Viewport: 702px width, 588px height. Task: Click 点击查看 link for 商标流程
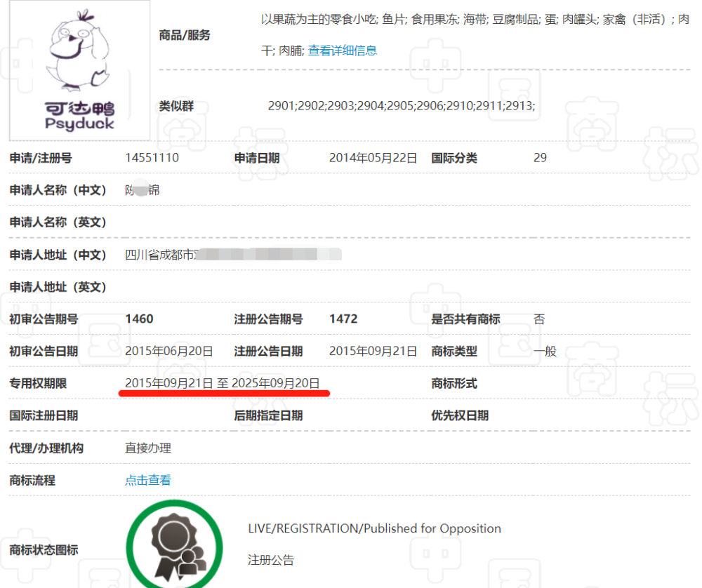point(148,481)
